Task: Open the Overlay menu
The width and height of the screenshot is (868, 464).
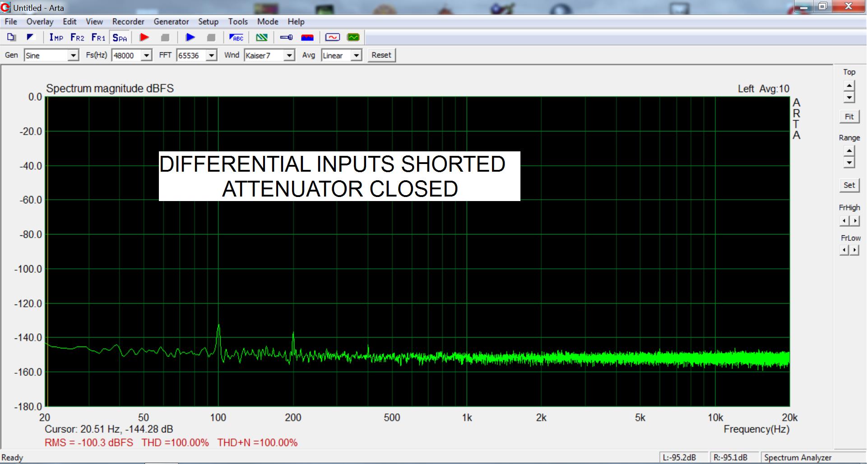Action: coord(40,22)
